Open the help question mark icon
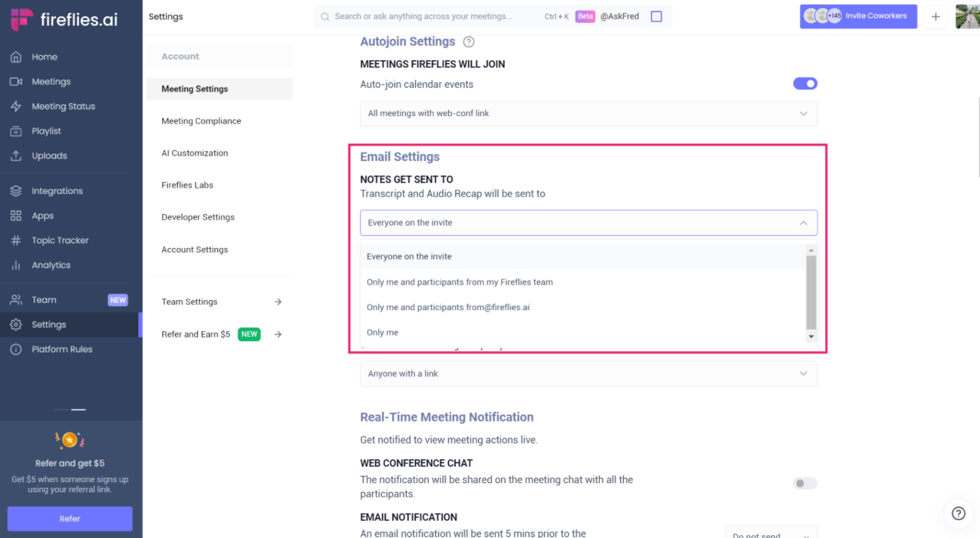The height and width of the screenshot is (538, 980). point(958,513)
